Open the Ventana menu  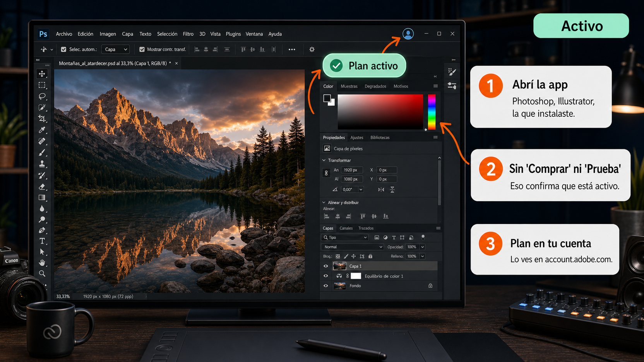254,34
